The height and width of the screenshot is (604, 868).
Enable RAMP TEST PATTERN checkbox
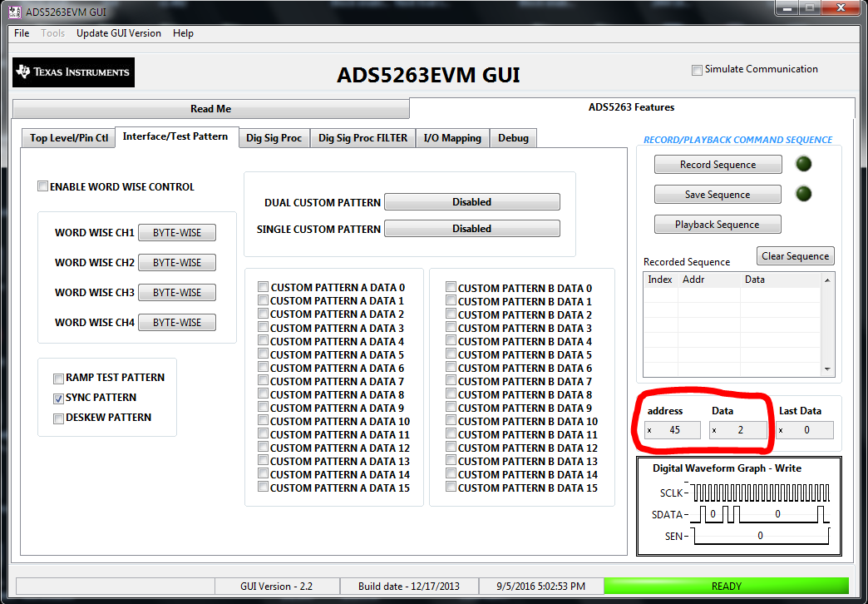pos(58,379)
